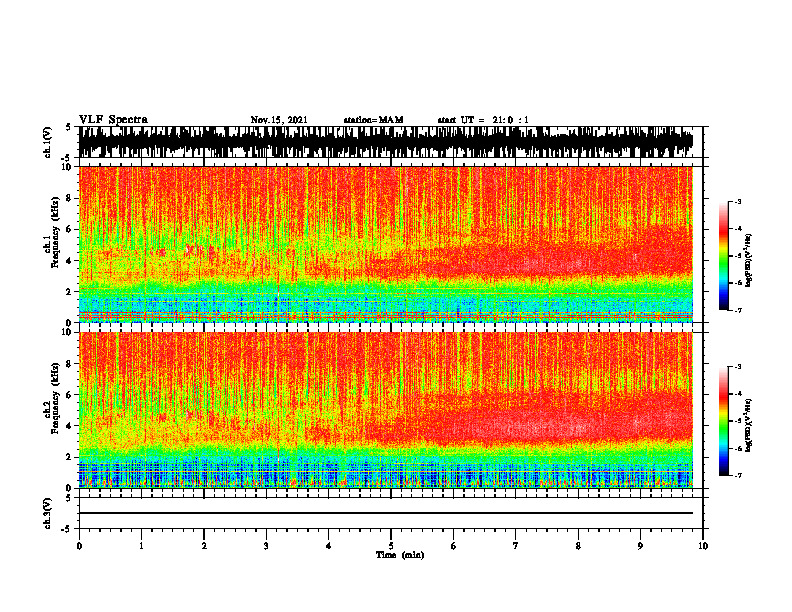
Task: Click time axis tick label '7'
Action: 516,546
